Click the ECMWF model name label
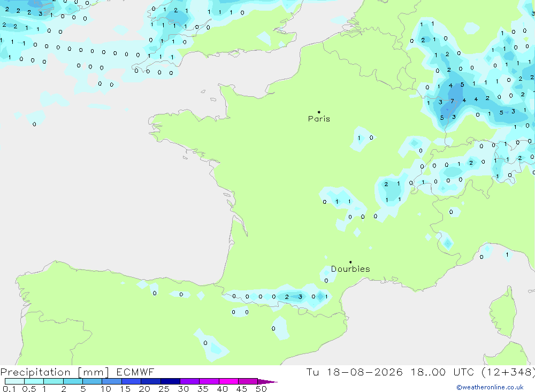The width and height of the screenshot is (535, 392). [x=135, y=372]
